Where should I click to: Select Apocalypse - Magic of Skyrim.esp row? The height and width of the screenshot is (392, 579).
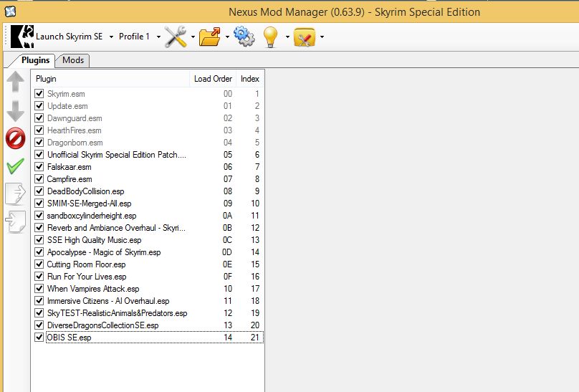148,252
